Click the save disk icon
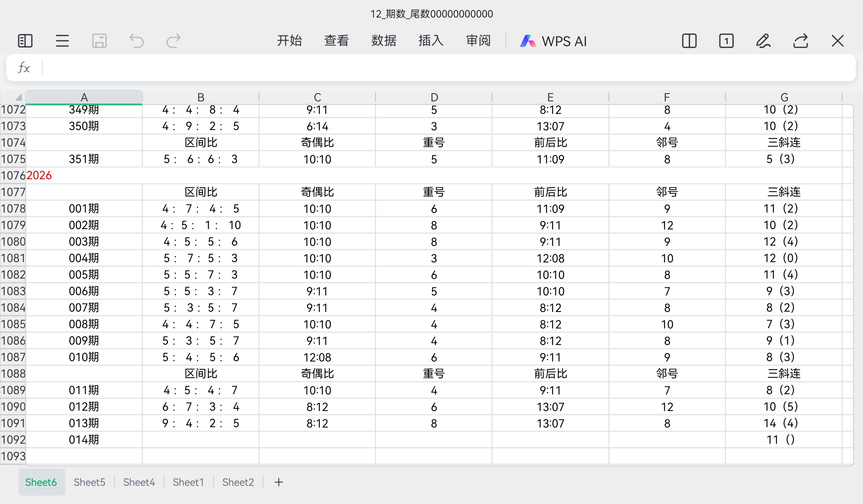 pyautogui.click(x=99, y=41)
